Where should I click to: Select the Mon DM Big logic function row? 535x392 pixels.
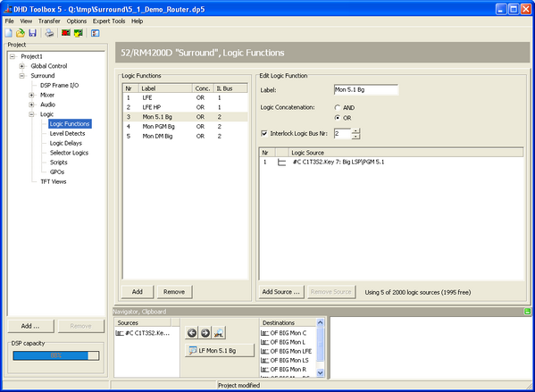[x=185, y=136]
